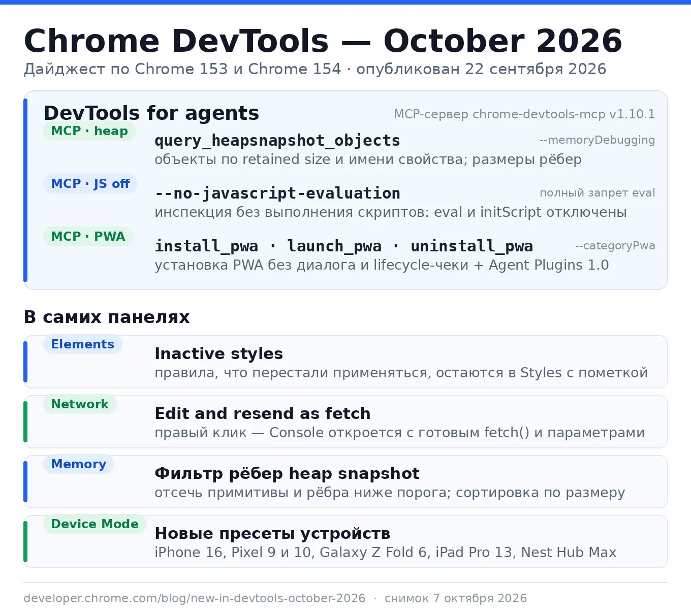
Task: Click the "MCP · PWA" tag
Action: [x=88, y=237]
